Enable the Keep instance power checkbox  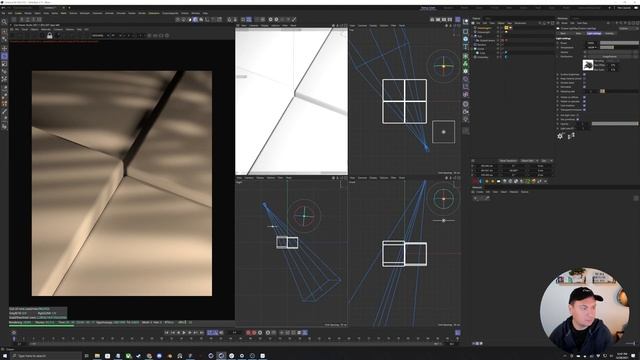coord(584,79)
